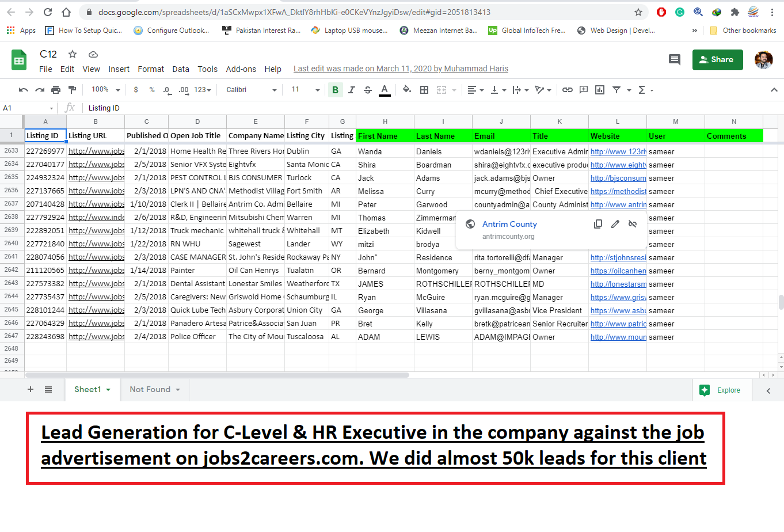Open the Insert menu
This screenshot has height=532, width=784.
pyautogui.click(x=119, y=69)
